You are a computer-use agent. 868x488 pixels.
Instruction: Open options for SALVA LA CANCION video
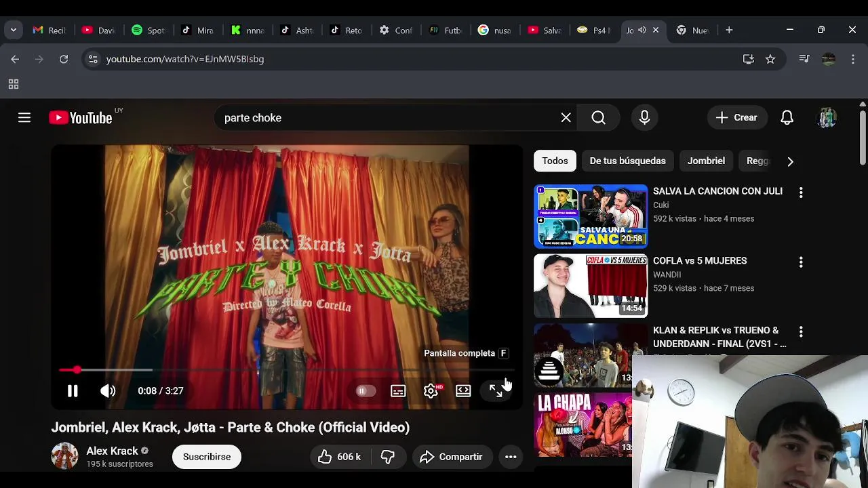(x=801, y=192)
